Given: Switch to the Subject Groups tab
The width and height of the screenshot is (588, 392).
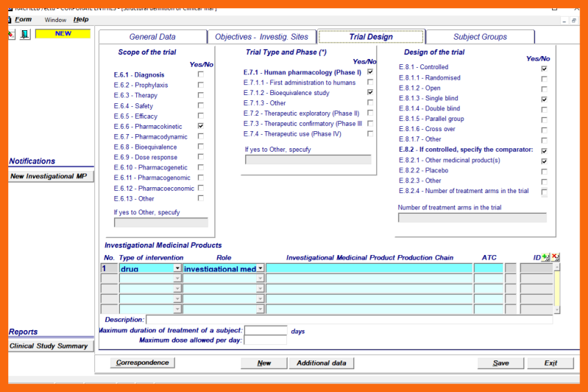Looking at the screenshot, I should tap(480, 37).
